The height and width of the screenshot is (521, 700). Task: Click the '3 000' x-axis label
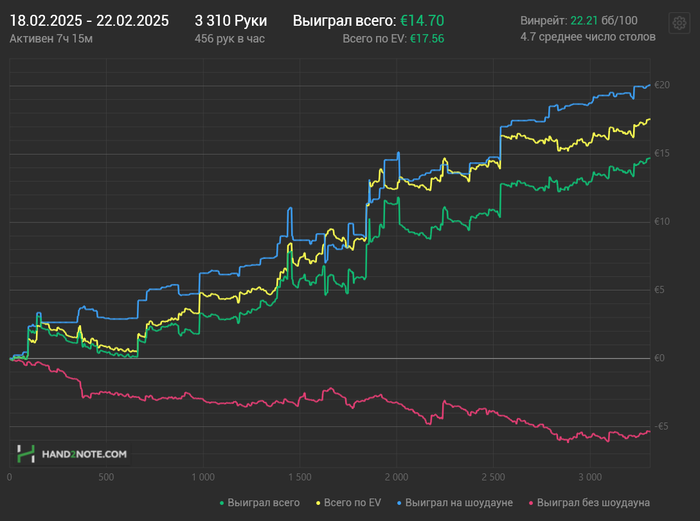click(590, 477)
